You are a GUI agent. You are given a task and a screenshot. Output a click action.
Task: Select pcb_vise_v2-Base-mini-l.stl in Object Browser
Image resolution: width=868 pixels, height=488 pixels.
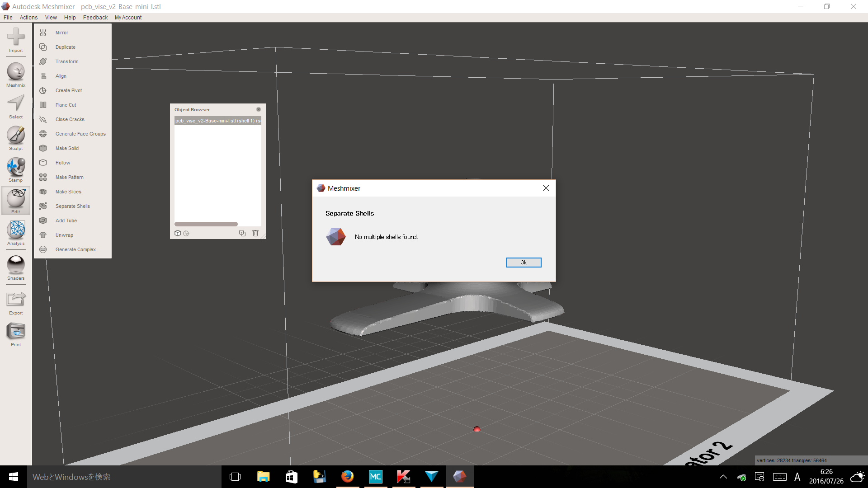click(x=218, y=121)
